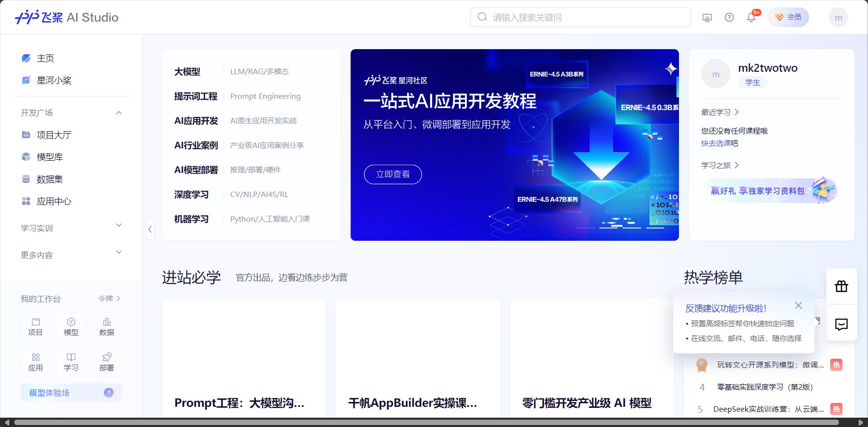Click the 学生 badge under username
Viewport: 868px width, 427px height.
[x=753, y=83]
